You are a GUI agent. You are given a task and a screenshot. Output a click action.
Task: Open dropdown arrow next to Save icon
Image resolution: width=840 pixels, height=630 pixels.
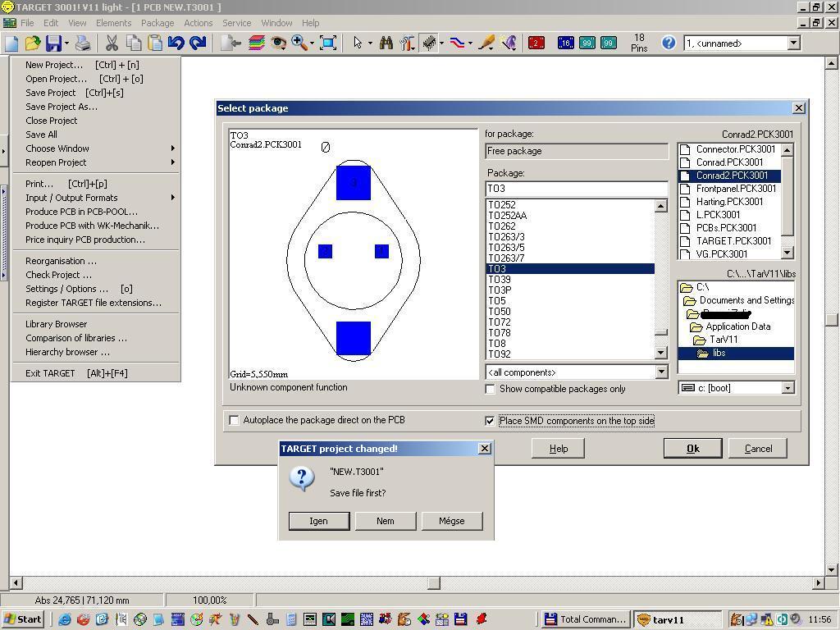[66, 43]
